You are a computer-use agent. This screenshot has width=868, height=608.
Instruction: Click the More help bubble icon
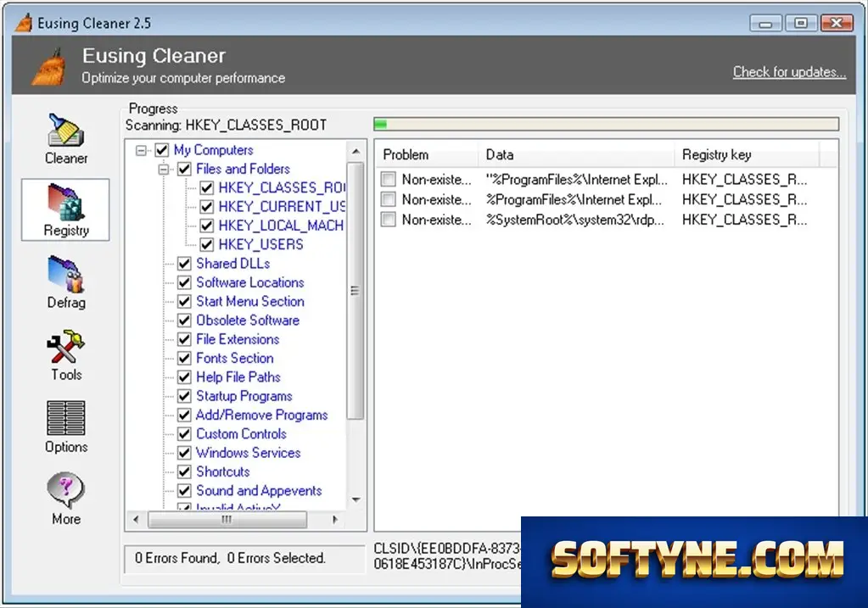tap(66, 490)
